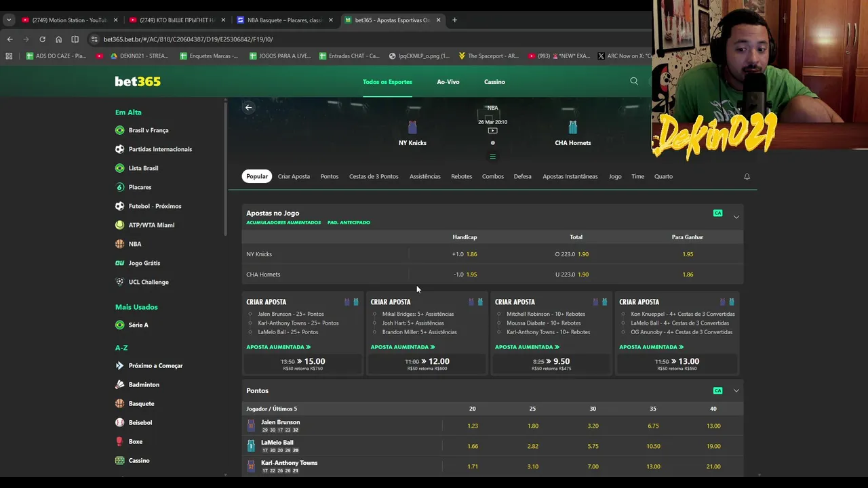
Task: Click the NY Knicks jersey icon
Action: coord(412,127)
